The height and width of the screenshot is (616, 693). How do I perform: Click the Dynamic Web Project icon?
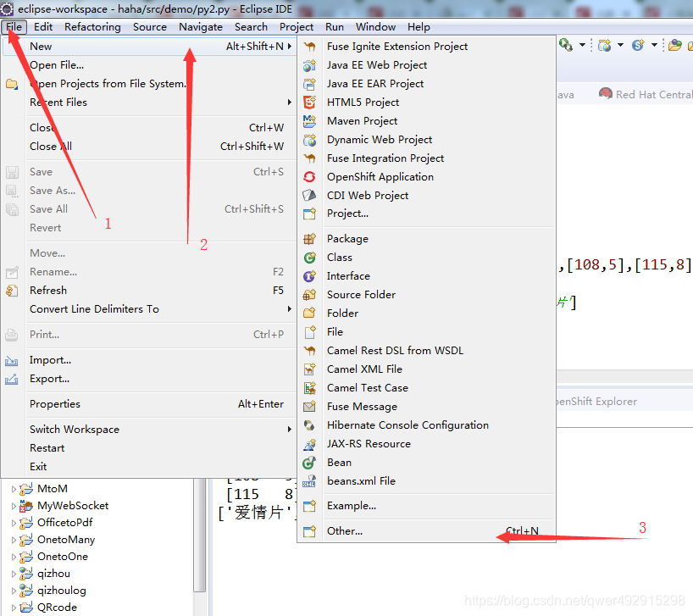[x=309, y=140]
